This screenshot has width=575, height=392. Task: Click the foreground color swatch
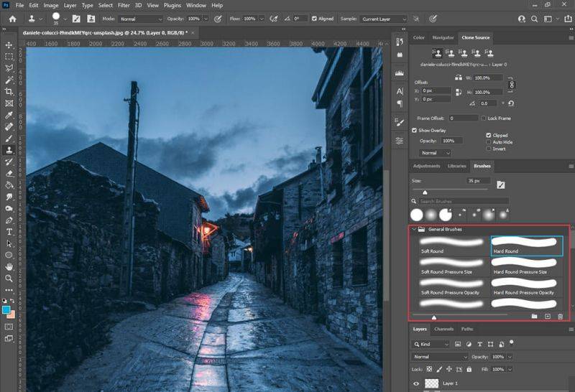(7, 309)
